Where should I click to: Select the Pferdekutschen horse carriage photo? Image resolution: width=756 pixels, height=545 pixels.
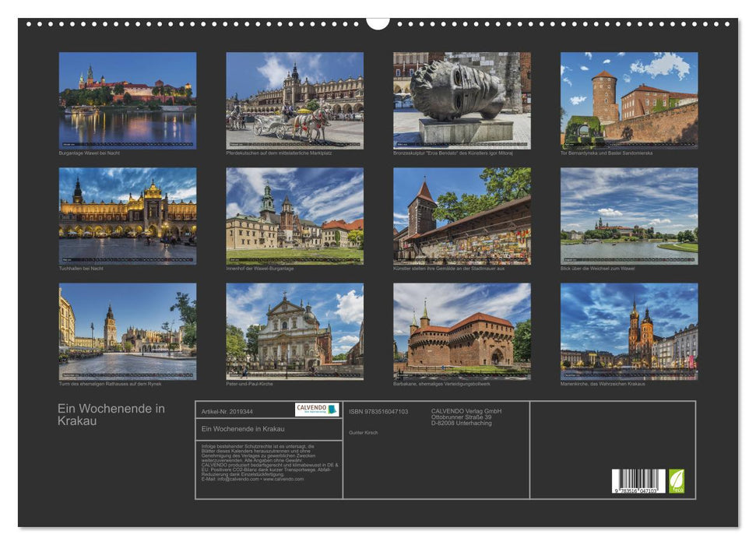click(x=294, y=100)
